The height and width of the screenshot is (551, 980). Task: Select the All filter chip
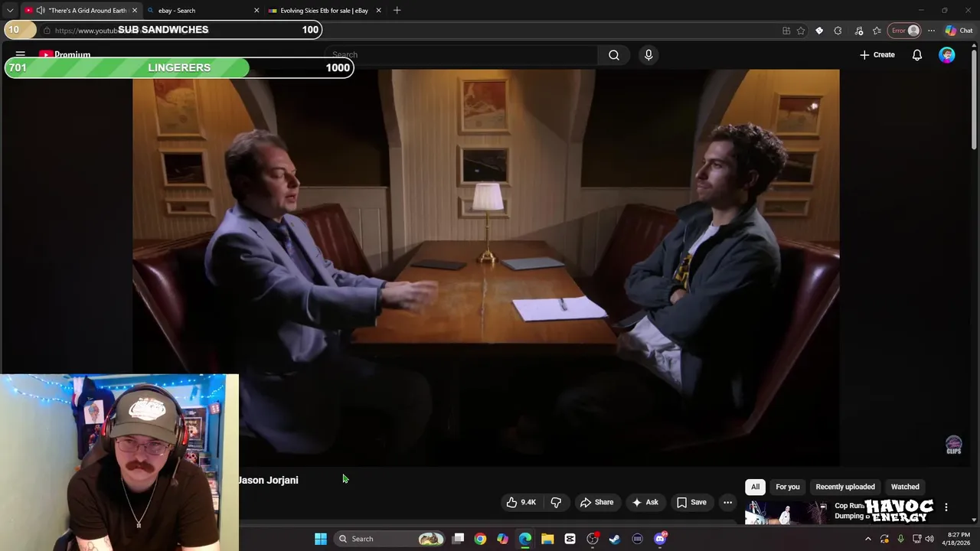pos(755,487)
